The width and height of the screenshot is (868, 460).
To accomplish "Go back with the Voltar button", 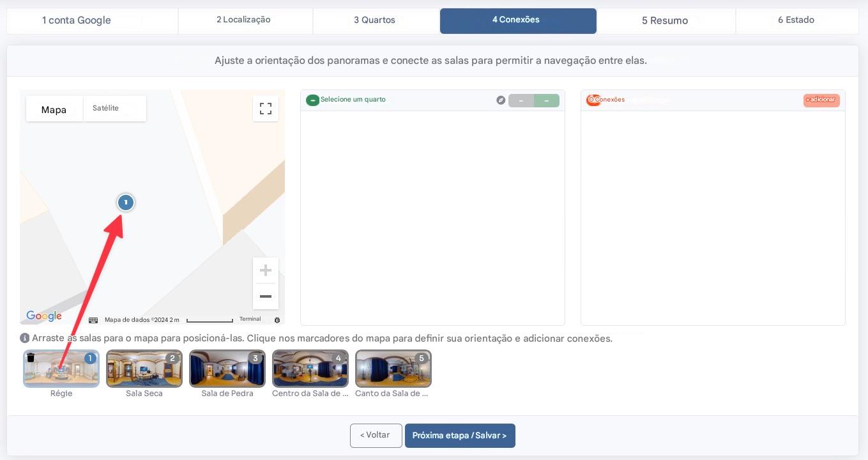I will pyautogui.click(x=376, y=435).
